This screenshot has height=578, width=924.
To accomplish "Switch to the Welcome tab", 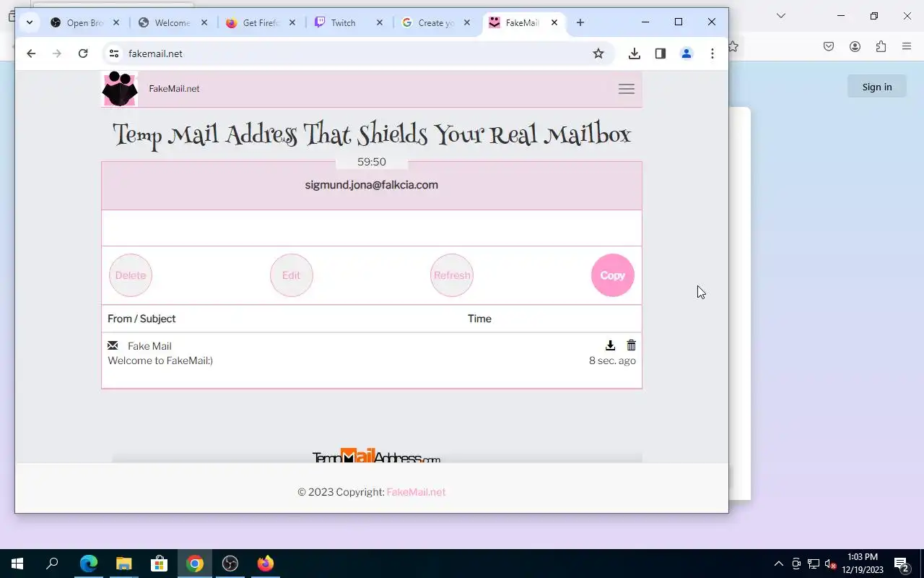I will [x=173, y=22].
